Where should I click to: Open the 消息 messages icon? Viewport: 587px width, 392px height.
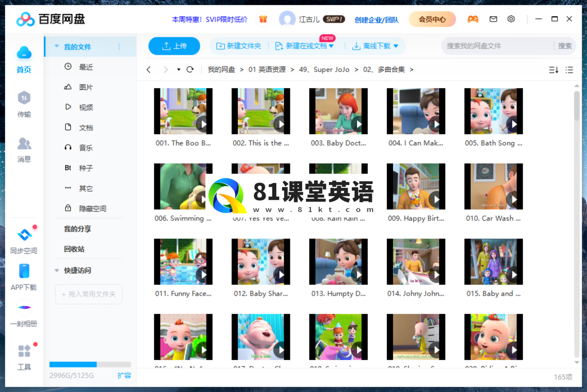pyautogui.click(x=24, y=143)
